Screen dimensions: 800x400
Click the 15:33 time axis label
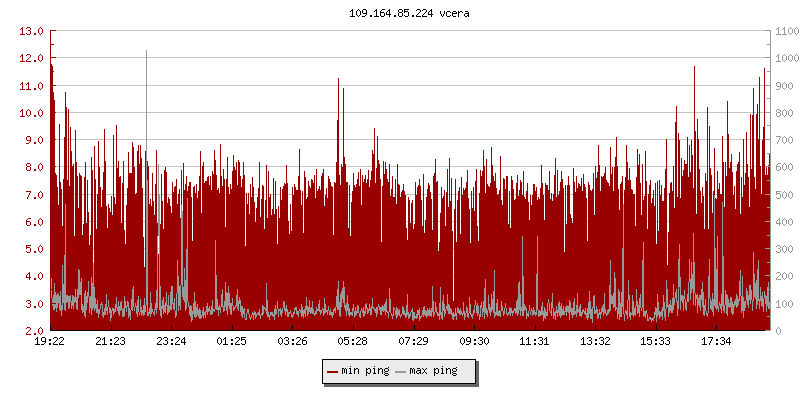click(x=656, y=341)
